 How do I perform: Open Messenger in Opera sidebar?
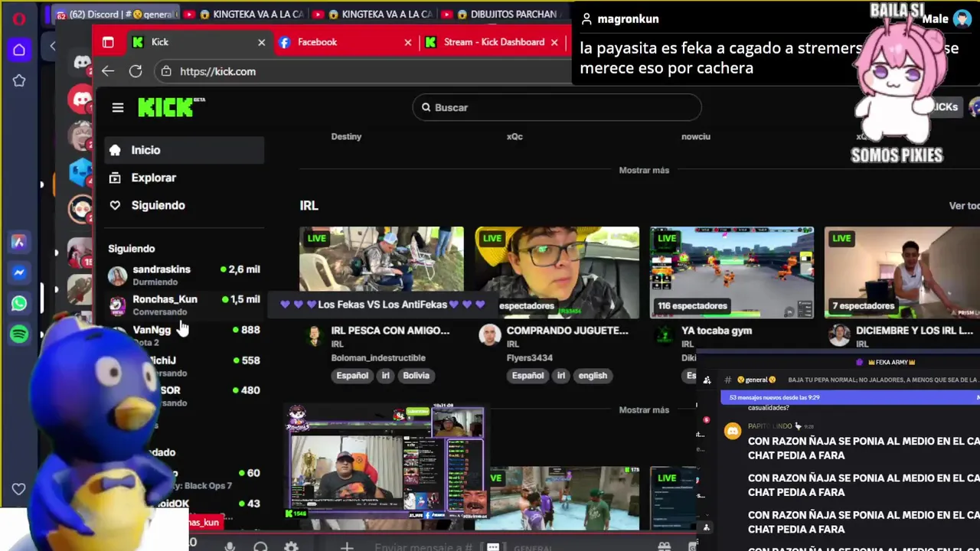(x=19, y=272)
